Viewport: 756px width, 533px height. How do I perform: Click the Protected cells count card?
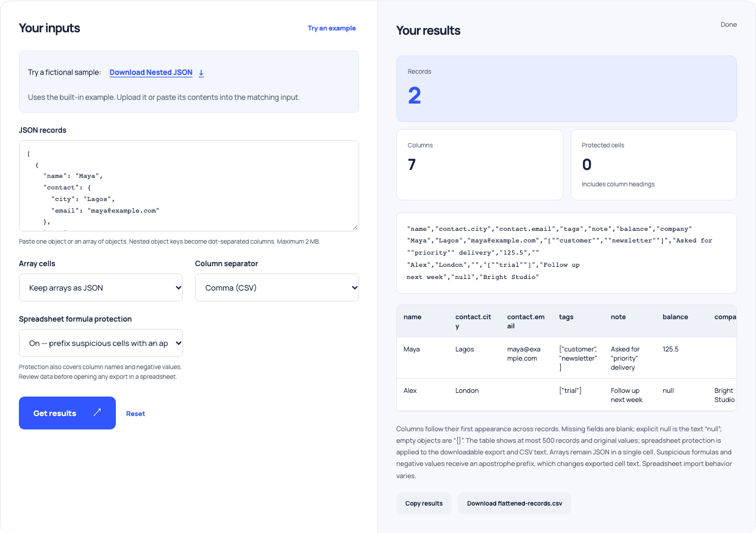(x=654, y=164)
